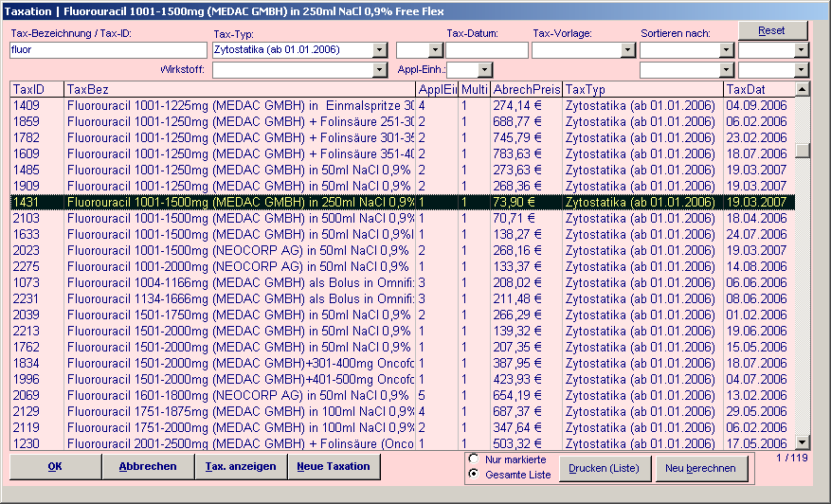Select row with TaxID 2039
Viewport: 831px width, 504px height.
coord(403,315)
